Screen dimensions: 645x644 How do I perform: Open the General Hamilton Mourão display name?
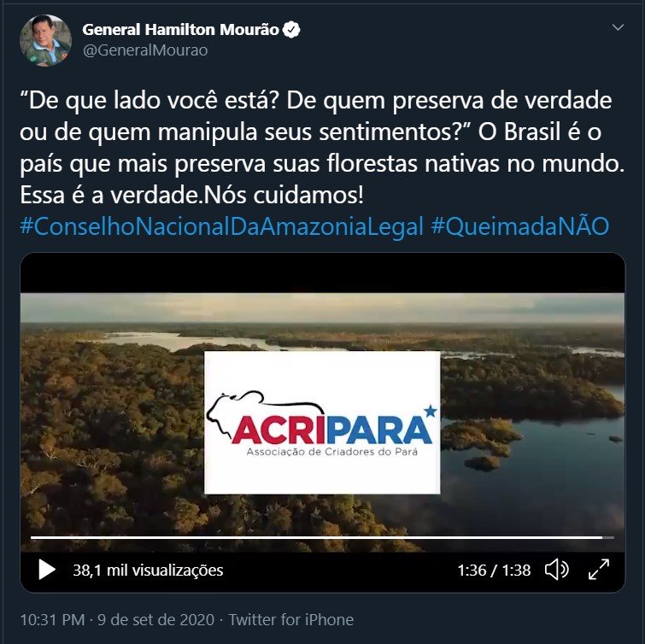tap(180, 30)
